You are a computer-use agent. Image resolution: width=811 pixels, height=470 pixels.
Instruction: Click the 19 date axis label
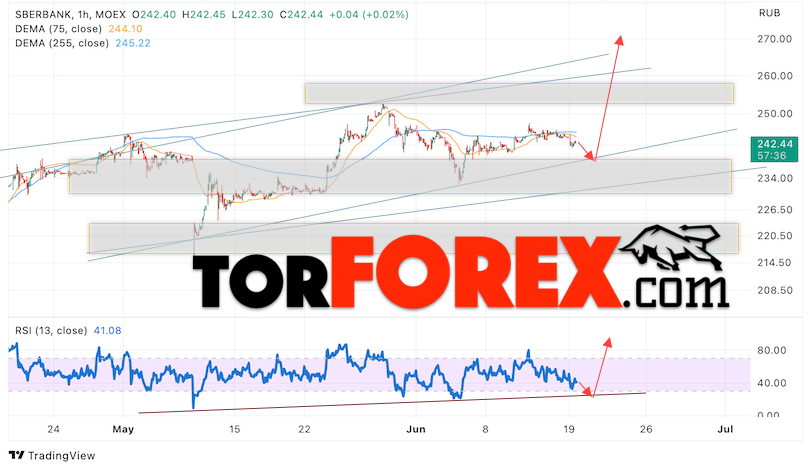pyautogui.click(x=569, y=429)
